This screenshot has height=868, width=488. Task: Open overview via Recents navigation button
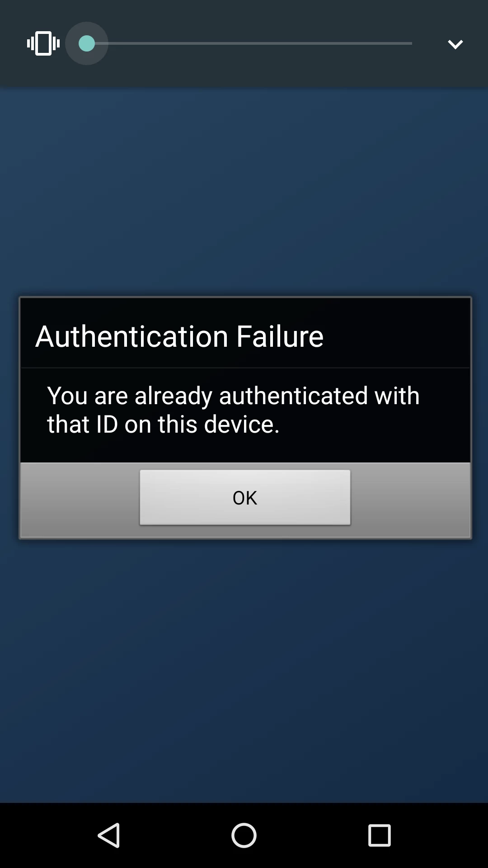[x=380, y=835]
